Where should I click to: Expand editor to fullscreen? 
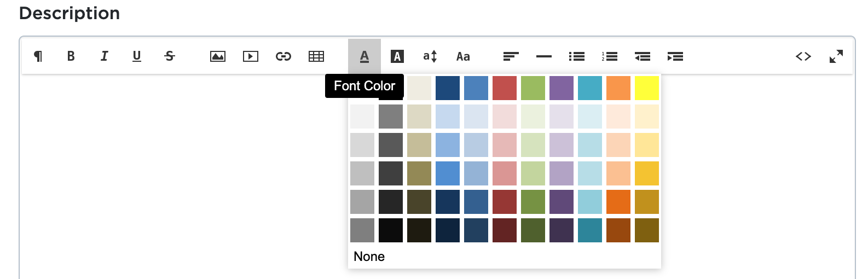pos(836,56)
